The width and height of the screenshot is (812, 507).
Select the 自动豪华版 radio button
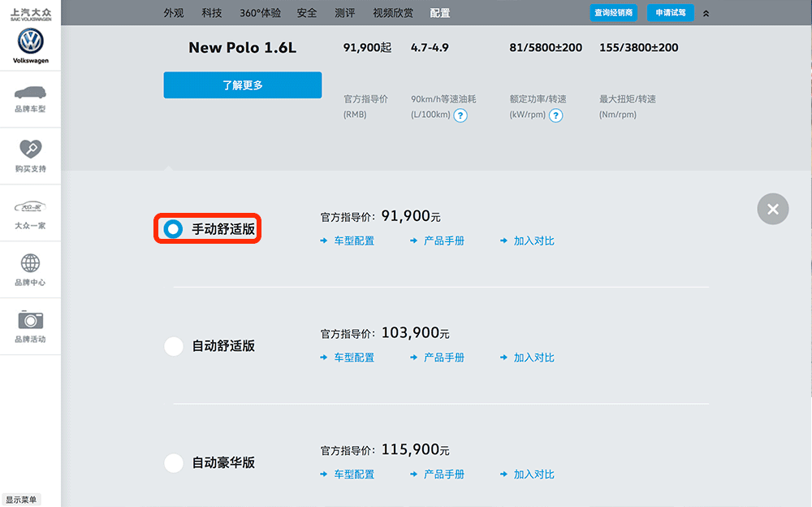click(174, 462)
